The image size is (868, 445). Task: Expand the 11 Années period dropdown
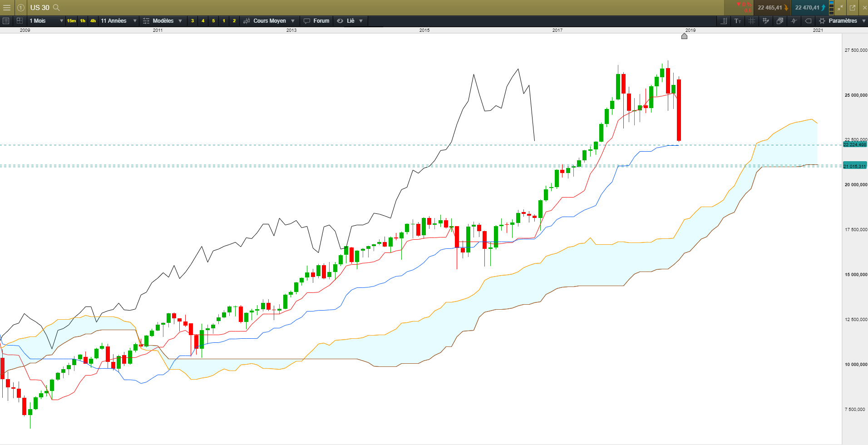click(135, 21)
